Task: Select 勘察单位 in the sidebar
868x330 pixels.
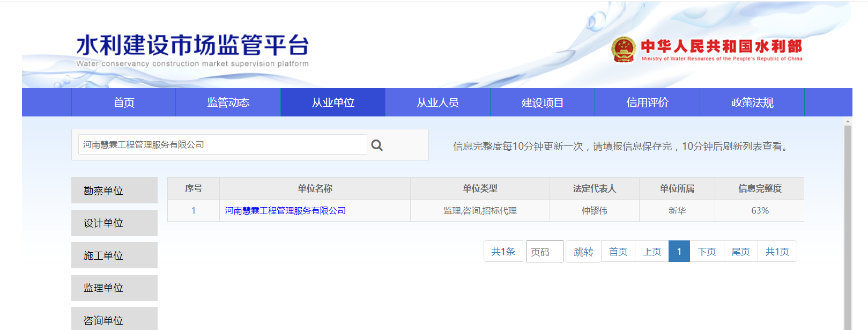Action: pyautogui.click(x=114, y=190)
